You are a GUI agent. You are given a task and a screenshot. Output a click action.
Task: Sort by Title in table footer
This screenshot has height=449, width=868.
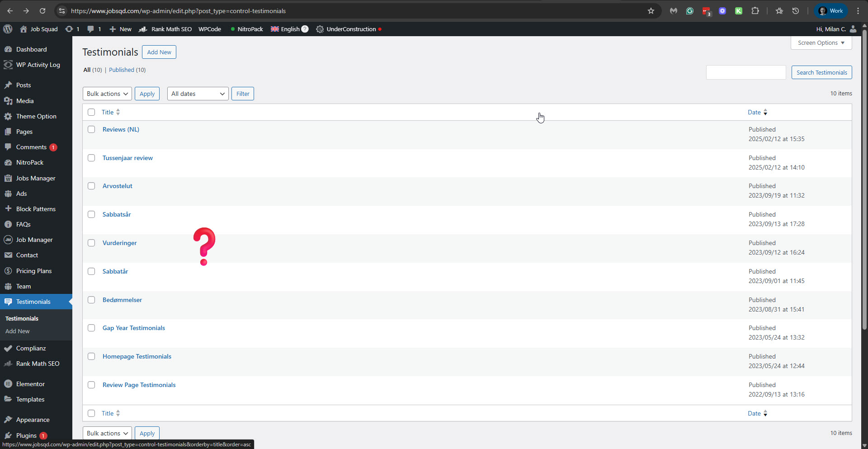(111, 413)
